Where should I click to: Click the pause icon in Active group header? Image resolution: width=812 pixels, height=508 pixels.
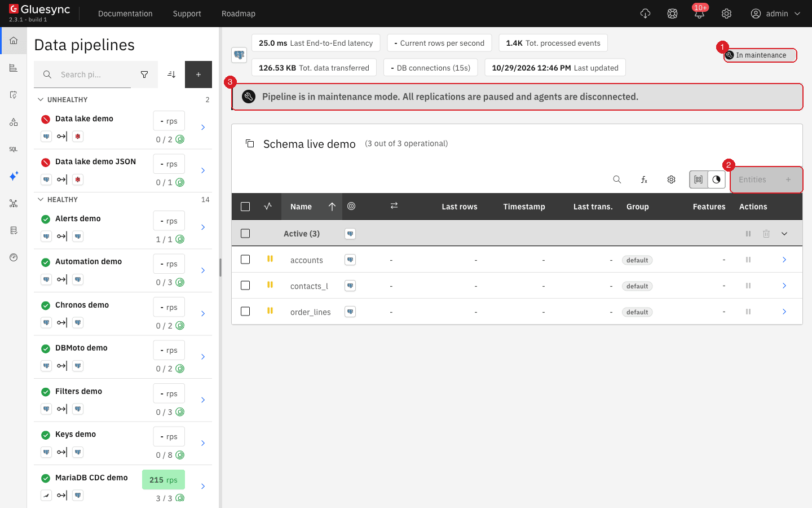pos(748,234)
